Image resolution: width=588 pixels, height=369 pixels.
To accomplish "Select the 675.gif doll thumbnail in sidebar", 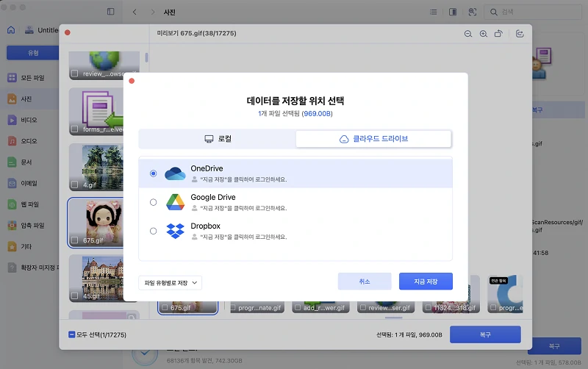I will [x=96, y=223].
